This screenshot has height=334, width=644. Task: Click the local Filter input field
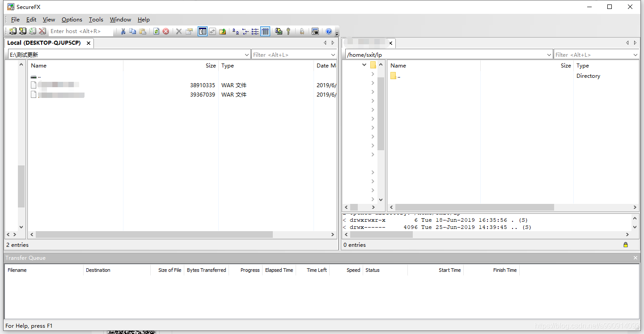click(x=291, y=55)
